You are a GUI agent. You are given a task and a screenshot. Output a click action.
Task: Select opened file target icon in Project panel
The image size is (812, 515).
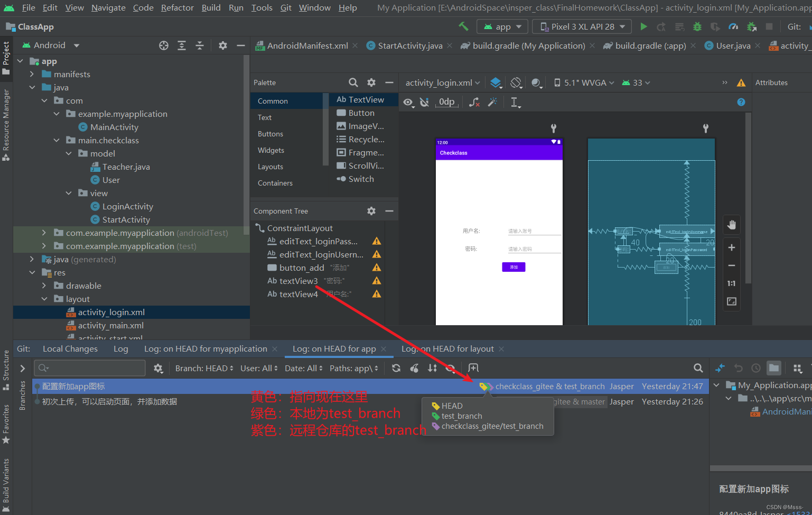(x=164, y=45)
